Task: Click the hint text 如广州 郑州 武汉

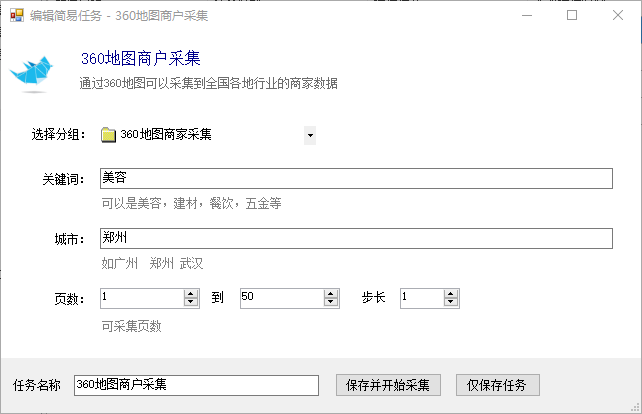Action: pyautogui.click(x=152, y=263)
